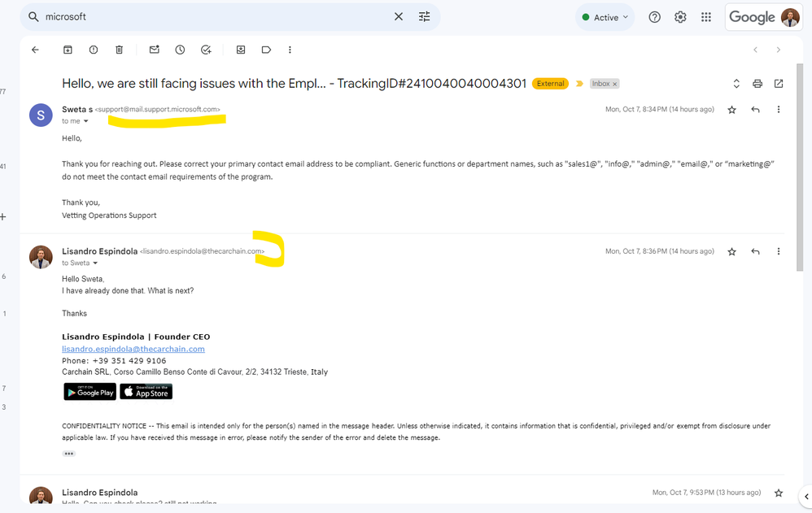Click Sweta s sender avatar
Screen dimensions: 812x513
point(41,115)
